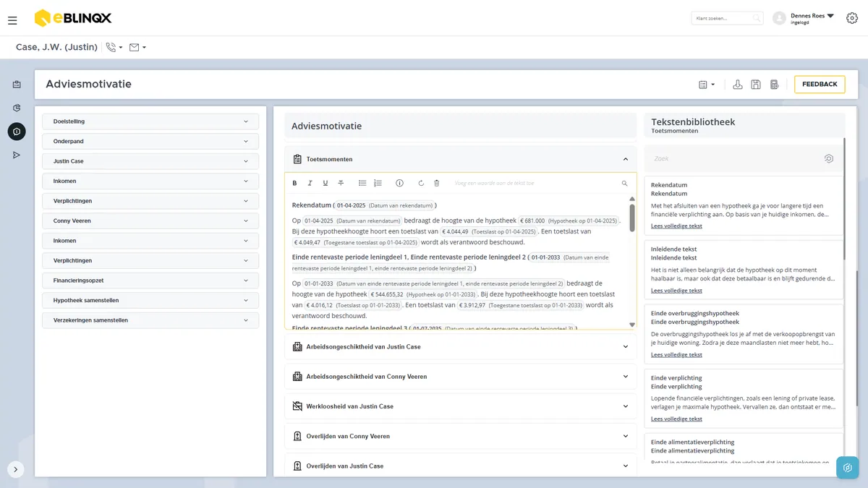Apply bold formatting in the editor toolbar
This screenshot has width=868, height=488.
coord(294,184)
